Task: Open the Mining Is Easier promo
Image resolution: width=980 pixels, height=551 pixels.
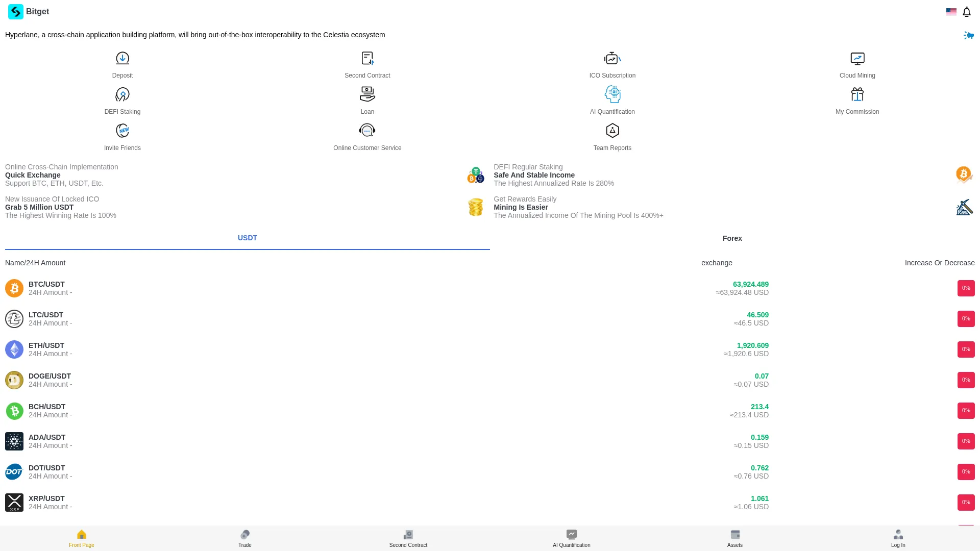Action: pos(521,207)
